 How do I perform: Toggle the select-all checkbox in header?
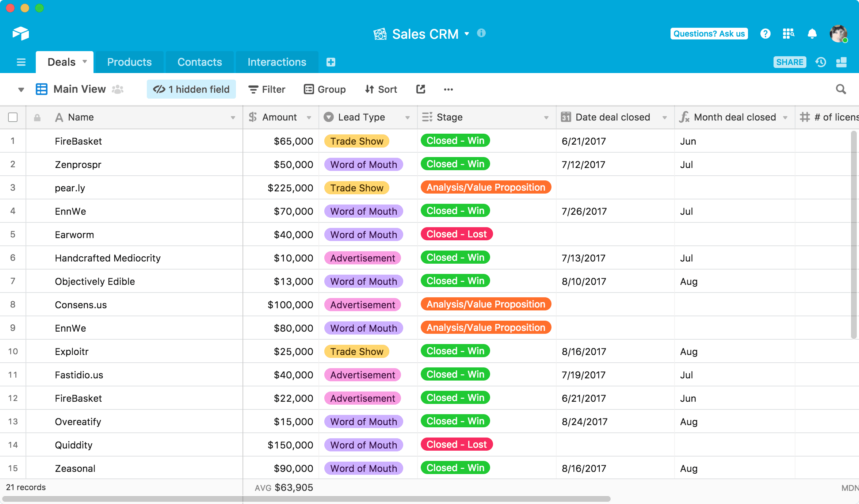click(x=13, y=117)
